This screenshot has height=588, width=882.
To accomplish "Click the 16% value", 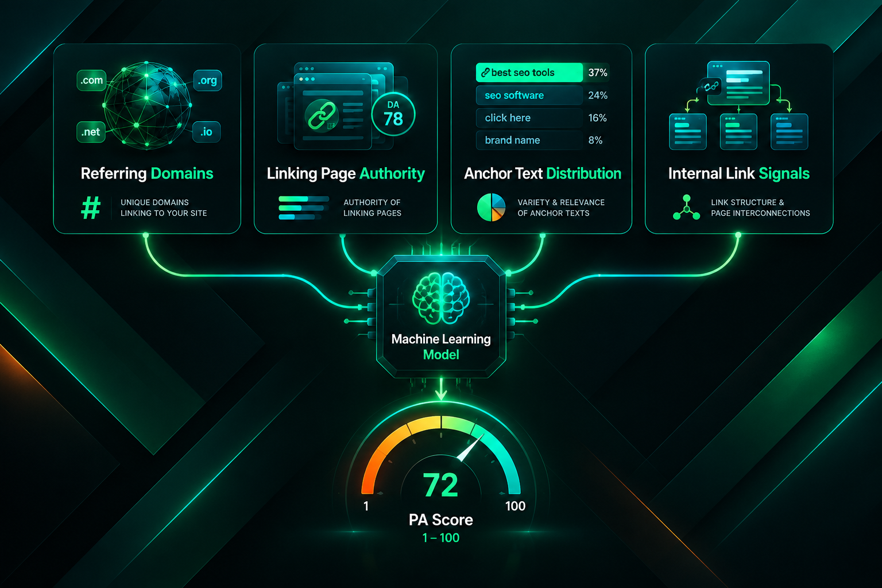I will click(597, 118).
